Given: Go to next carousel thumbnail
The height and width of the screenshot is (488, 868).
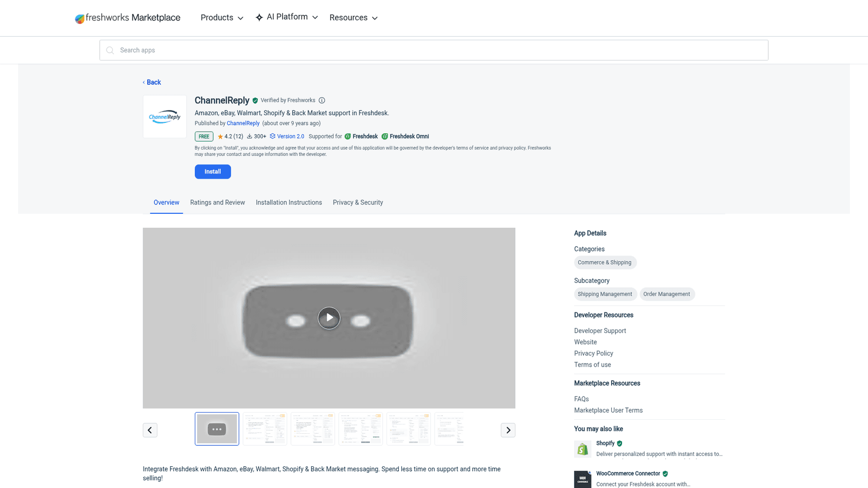Looking at the screenshot, I should (508, 430).
